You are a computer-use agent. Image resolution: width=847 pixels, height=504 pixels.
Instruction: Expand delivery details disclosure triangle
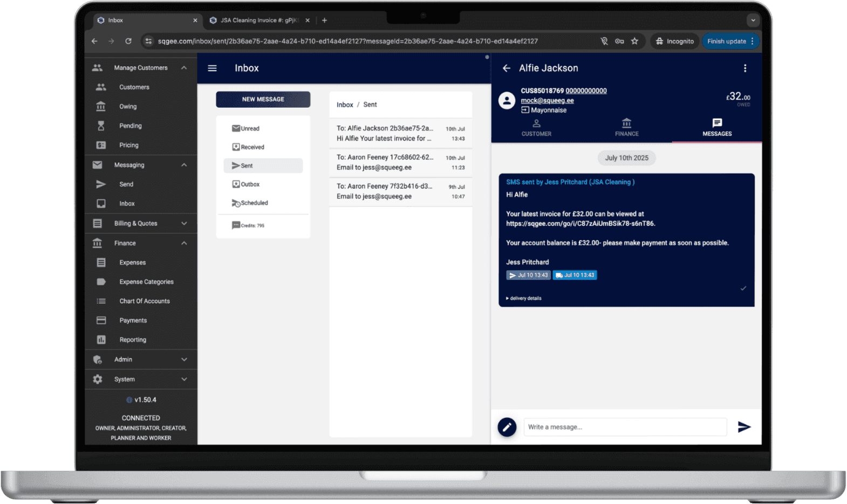click(x=508, y=298)
